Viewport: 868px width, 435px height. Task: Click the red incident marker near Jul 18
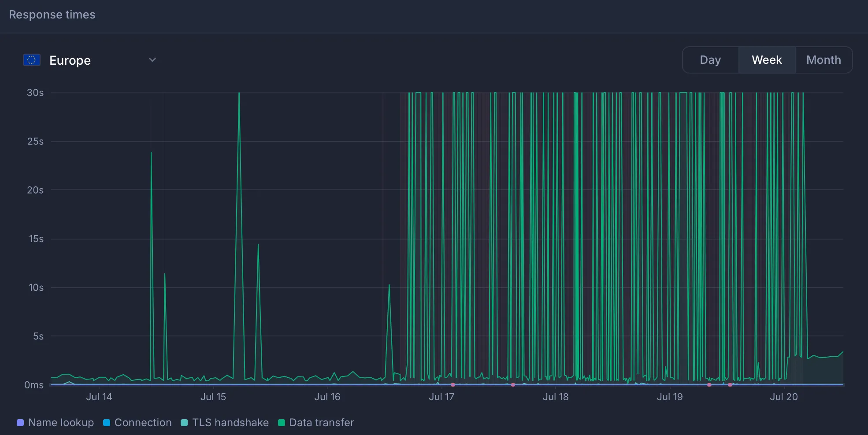point(513,385)
